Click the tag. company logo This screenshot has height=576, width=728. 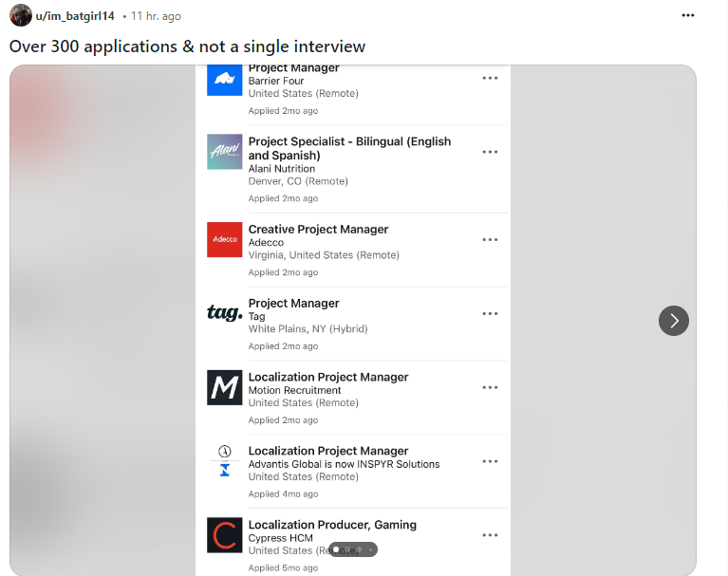click(x=225, y=314)
